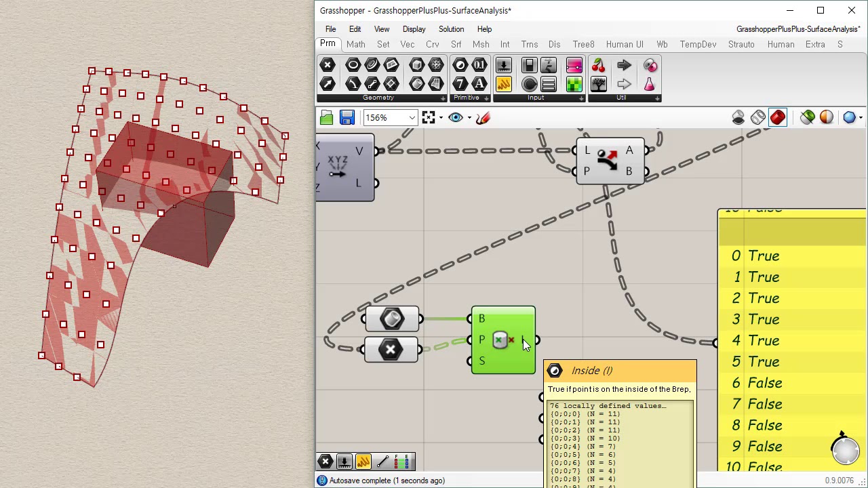The height and width of the screenshot is (488, 868).
Task: Select the Circle parameter icon
Action: tap(353, 65)
